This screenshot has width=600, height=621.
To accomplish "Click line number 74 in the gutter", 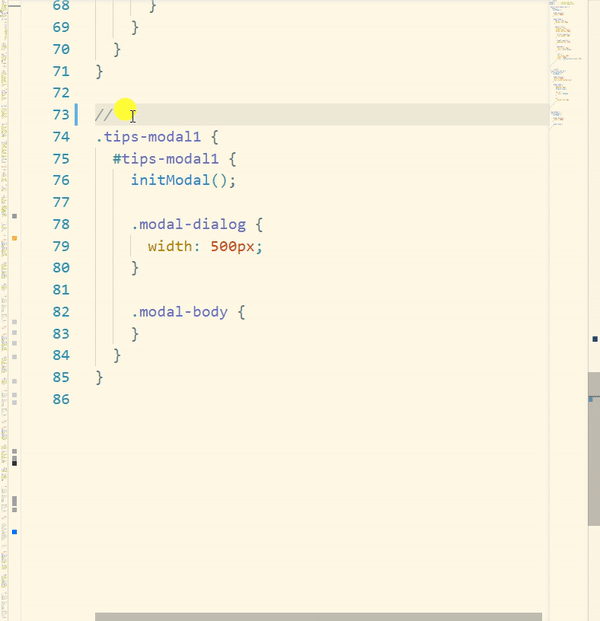I will coord(61,137).
